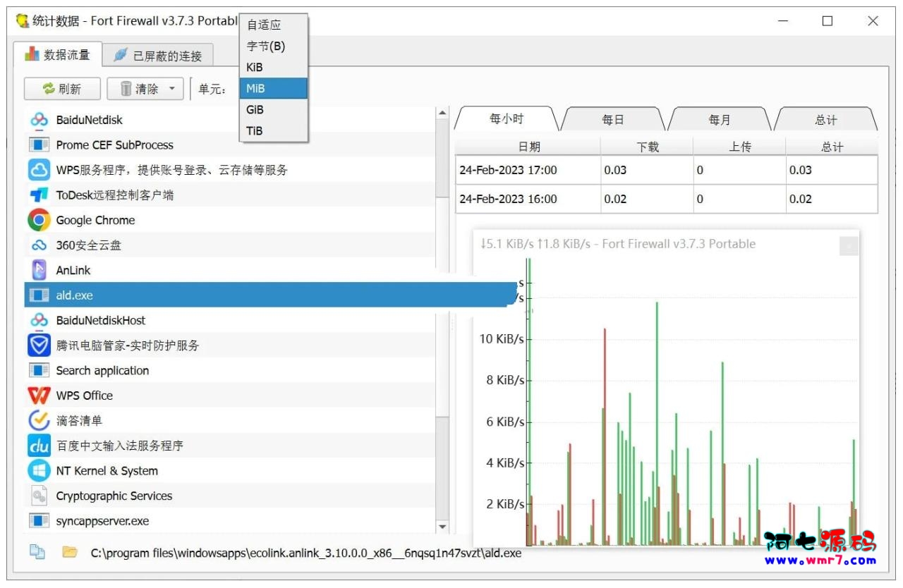The width and height of the screenshot is (903, 588).
Task: Click the 百度中文输入法 du icon
Action: click(x=39, y=446)
